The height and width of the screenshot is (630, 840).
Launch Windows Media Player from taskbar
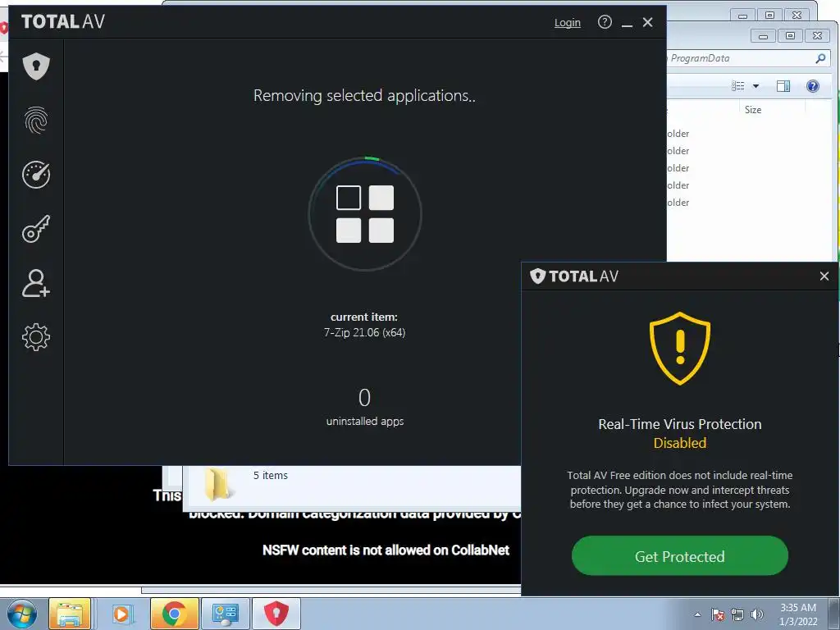[x=121, y=614]
